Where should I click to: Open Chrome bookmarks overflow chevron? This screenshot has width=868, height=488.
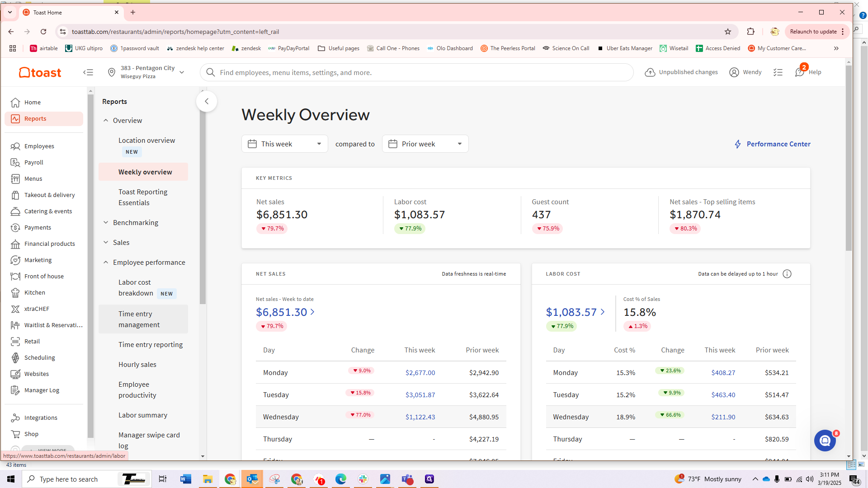[836, 48]
